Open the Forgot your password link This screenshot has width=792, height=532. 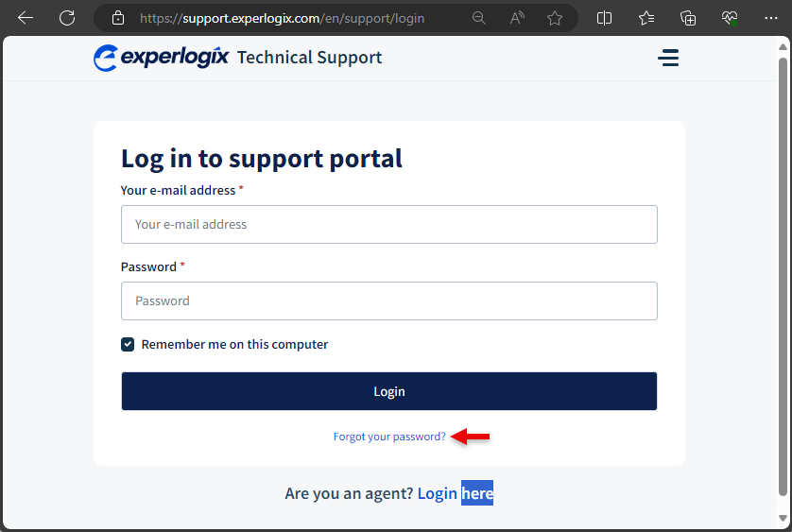pyautogui.click(x=389, y=437)
